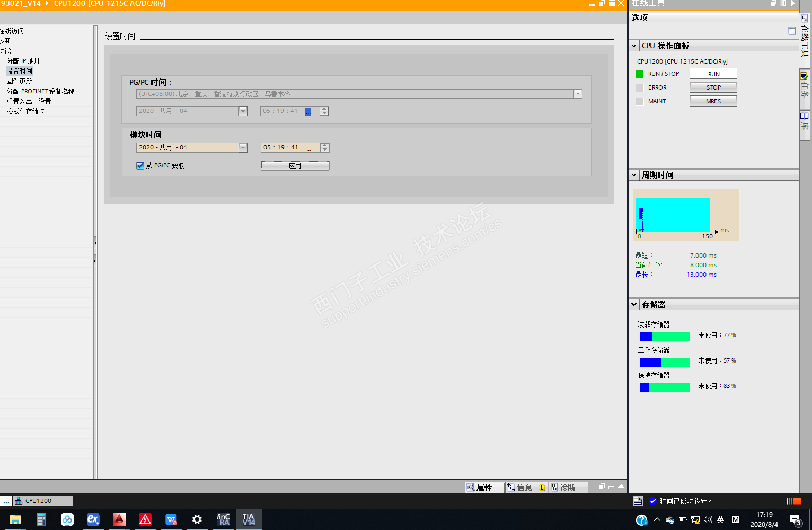Select 诊断 in the navigation tree

5,41
